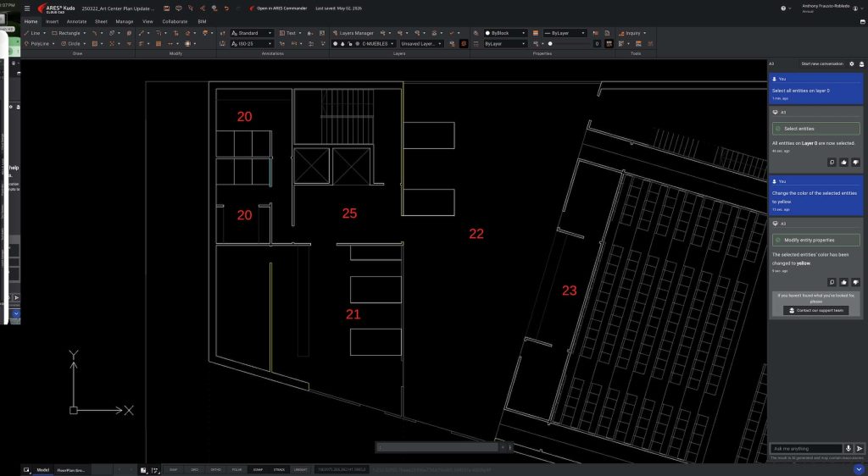Toggle the properties palette icon next to 0 field
The image size is (868, 476).
click(x=609, y=44)
